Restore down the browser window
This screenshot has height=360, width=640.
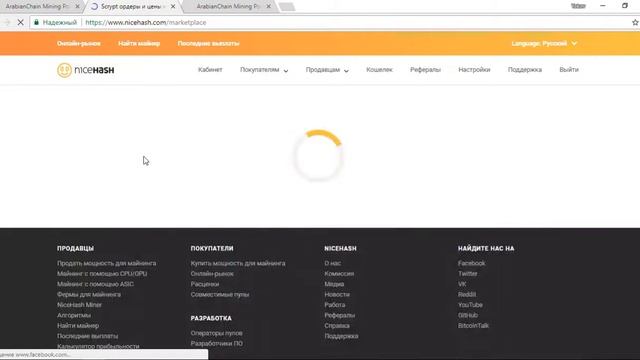624,6
